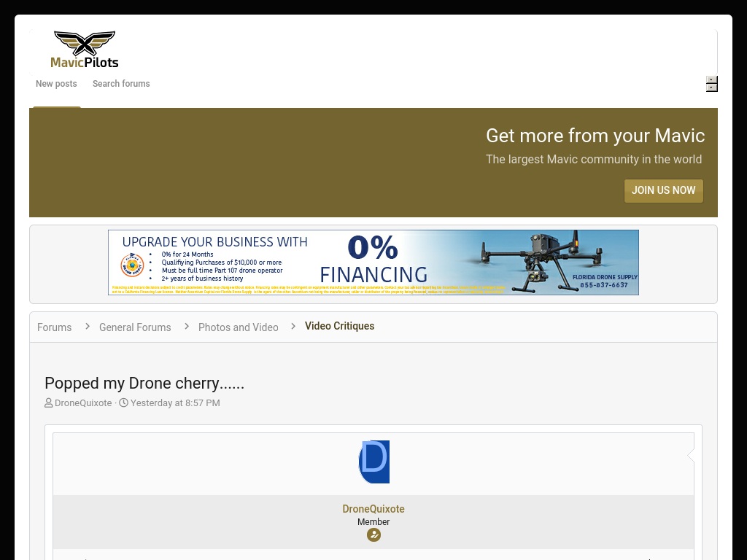This screenshot has height=560, width=747.
Task: Click the MavicPilots winged logo
Action: (85, 50)
